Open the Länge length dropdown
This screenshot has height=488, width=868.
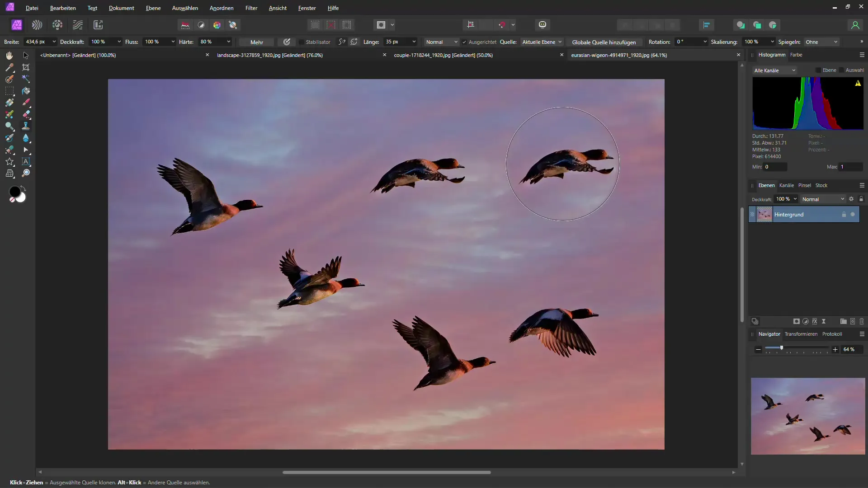click(x=414, y=42)
